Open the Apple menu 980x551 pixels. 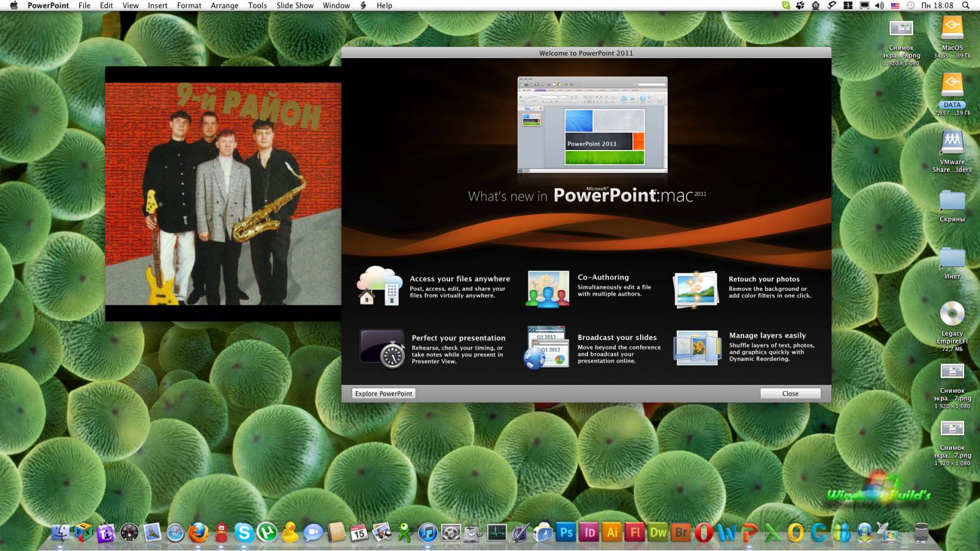pos(13,6)
